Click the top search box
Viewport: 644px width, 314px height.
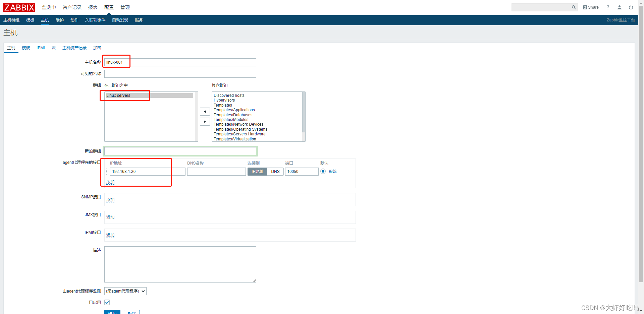541,7
